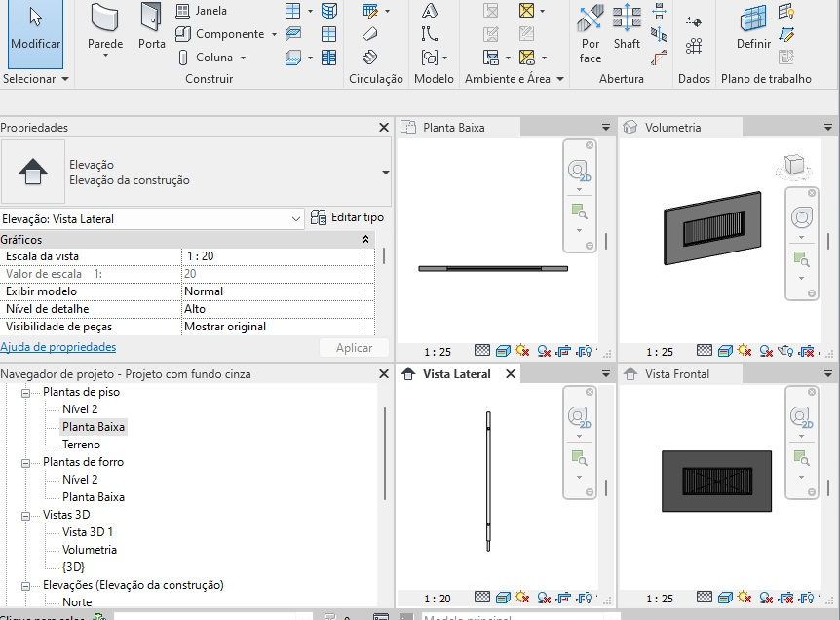
Task: Switch to the Volumetria view tab
Action: (x=681, y=128)
